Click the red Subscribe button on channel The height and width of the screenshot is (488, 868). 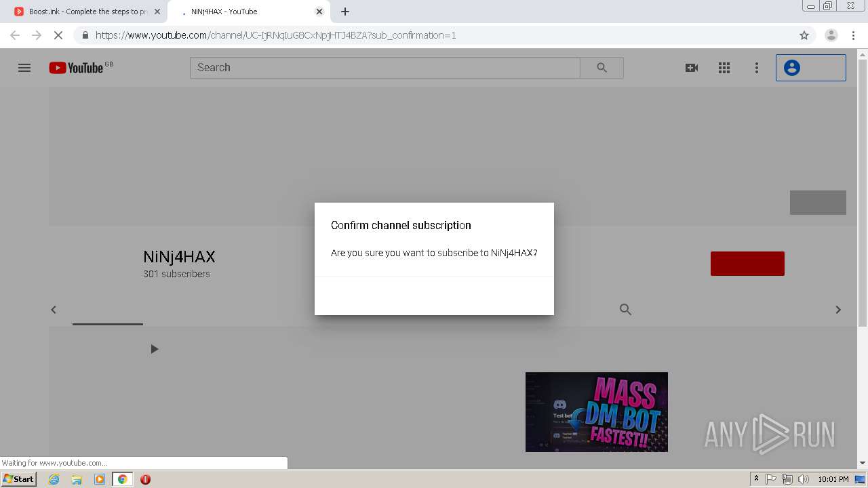coord(747,264)
